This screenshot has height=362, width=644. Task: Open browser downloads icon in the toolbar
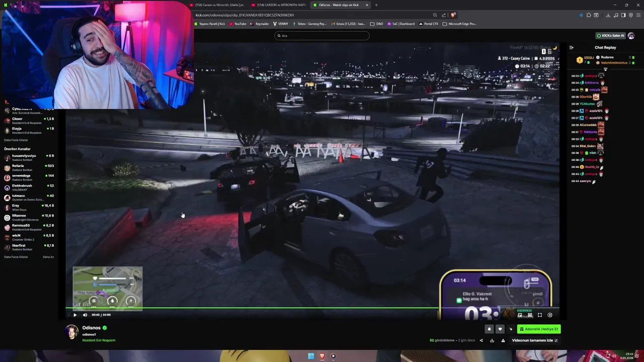pos(608,15)
